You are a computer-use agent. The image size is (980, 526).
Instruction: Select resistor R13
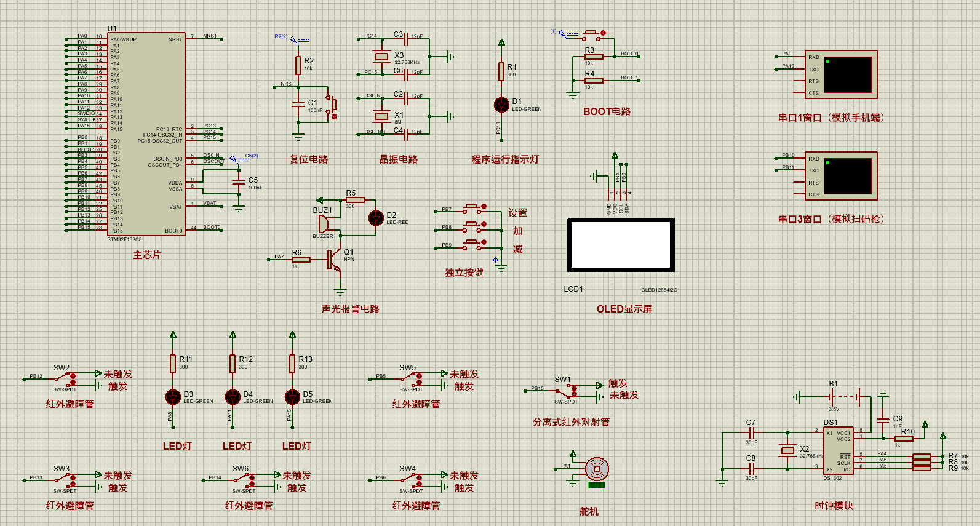(x=292, y=364)
